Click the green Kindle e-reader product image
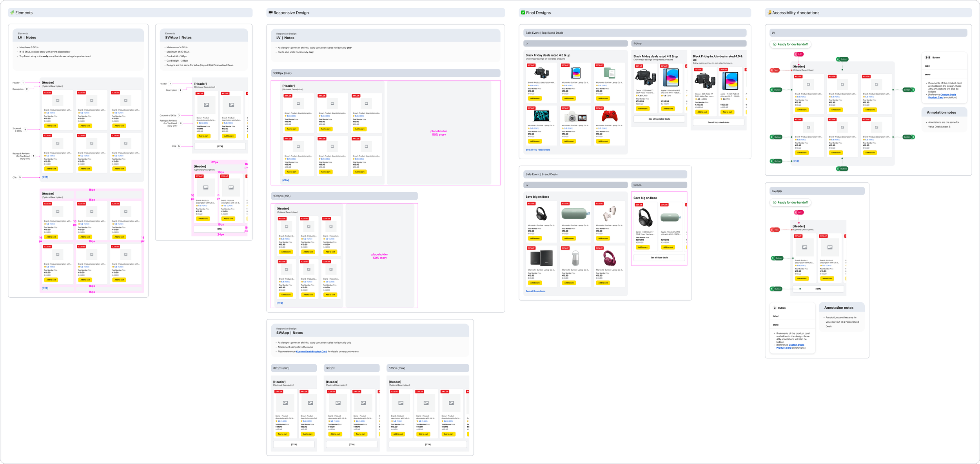980x464 pixels. [x=610, y=73]
